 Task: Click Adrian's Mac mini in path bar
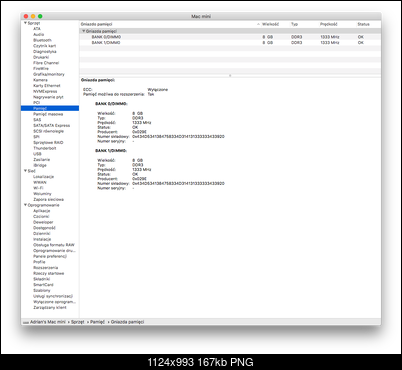click(48, 322)
